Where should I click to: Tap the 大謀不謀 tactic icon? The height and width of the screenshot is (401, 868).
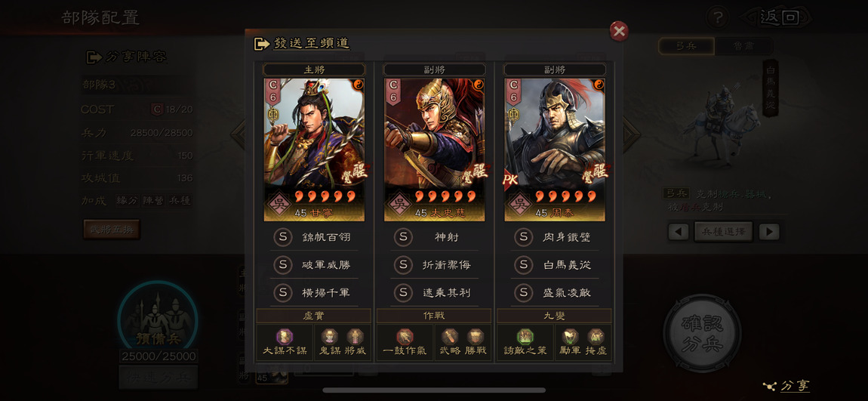[284, 337]
